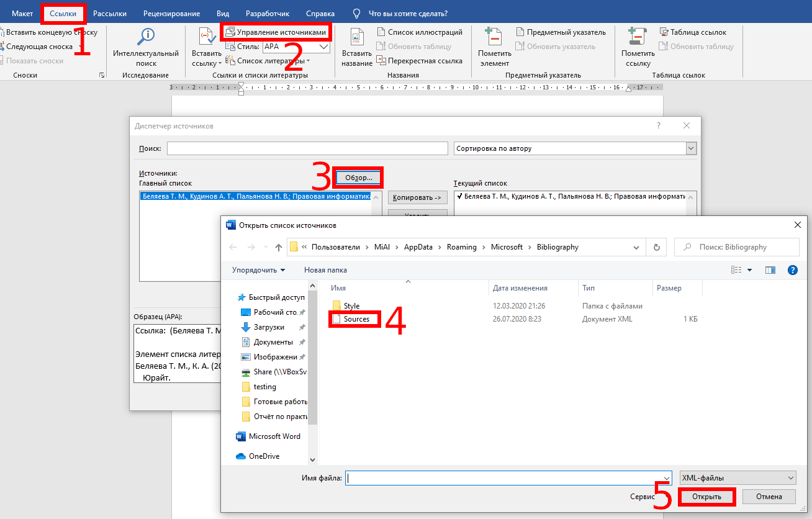Open the recent locations arrow
This screenshot has height=519, width=812.
pos(265,247)
